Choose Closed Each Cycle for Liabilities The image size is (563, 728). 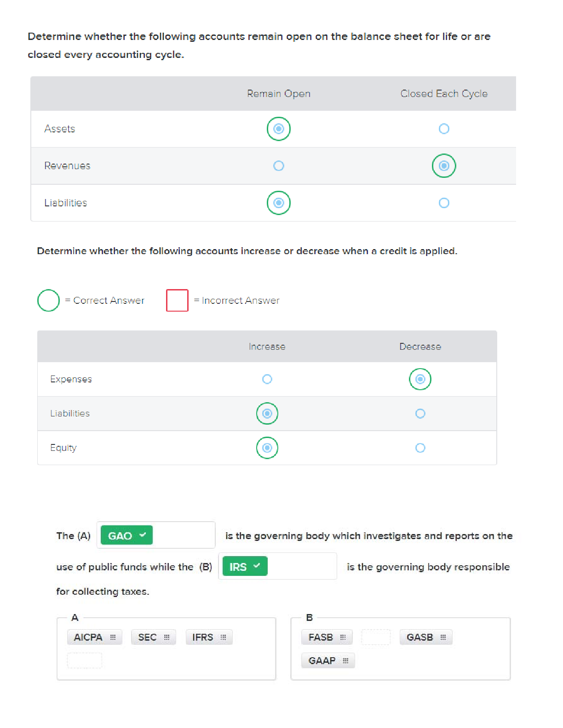pyautogui.click(x=444, y=203)
